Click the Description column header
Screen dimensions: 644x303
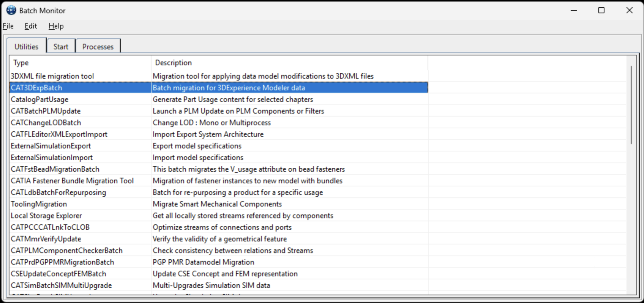click(173, 63)
